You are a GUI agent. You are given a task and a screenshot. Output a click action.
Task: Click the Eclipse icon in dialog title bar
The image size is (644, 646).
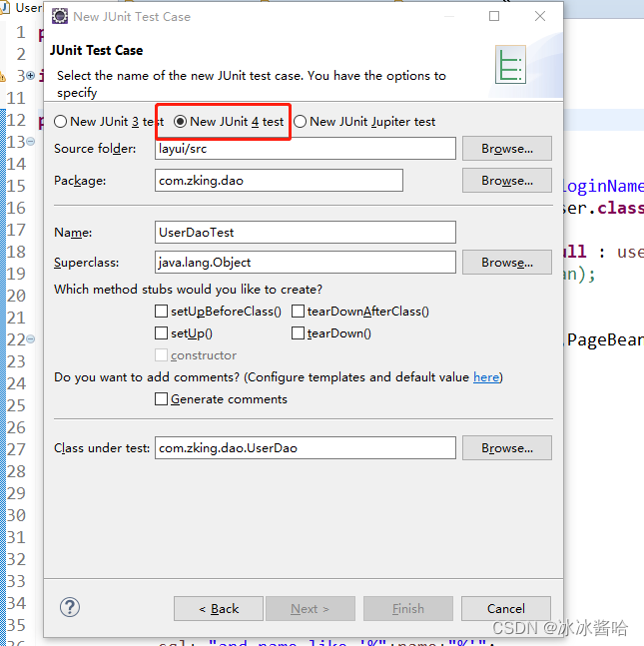coord(60,17)
